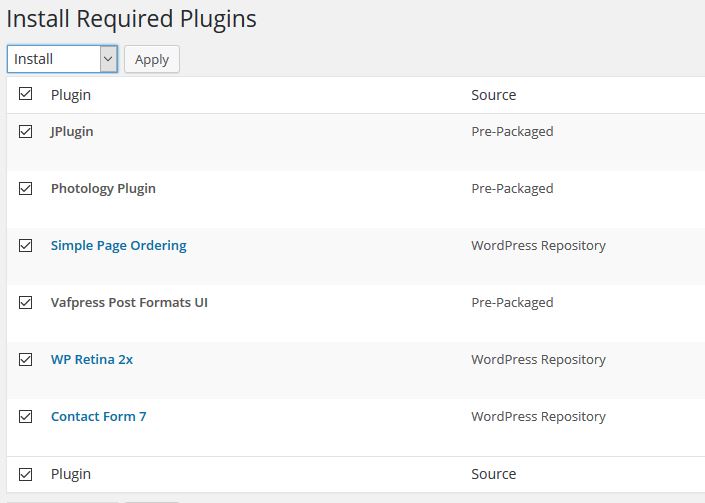Click the Plugin column label in footer
This screenshot has height=503, width=705.
pyautogui.click(x=71, y=474)
